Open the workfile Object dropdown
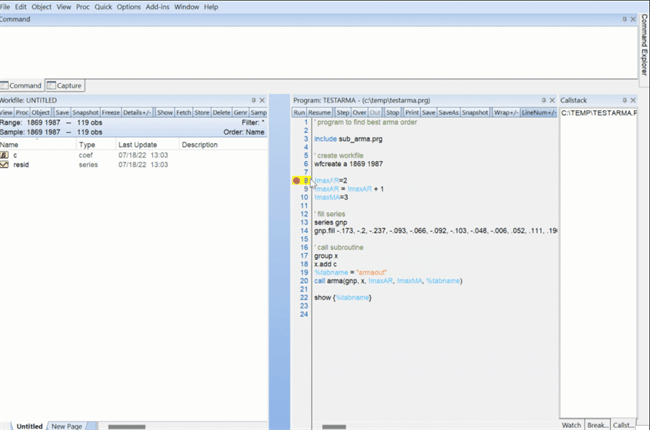The image size is (650, 430). 41,113
